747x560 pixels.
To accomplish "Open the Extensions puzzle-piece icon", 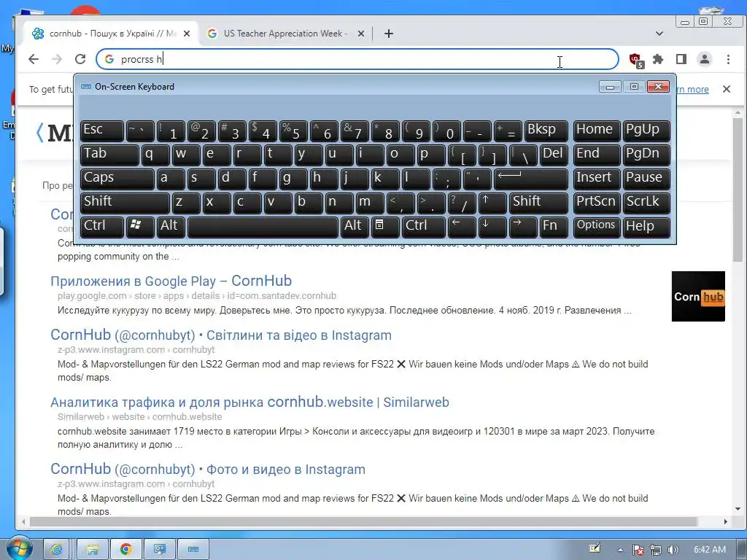I will pos(658,59).
